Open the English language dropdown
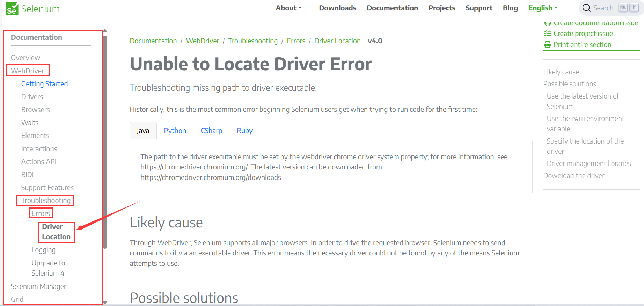 [543, 8]
